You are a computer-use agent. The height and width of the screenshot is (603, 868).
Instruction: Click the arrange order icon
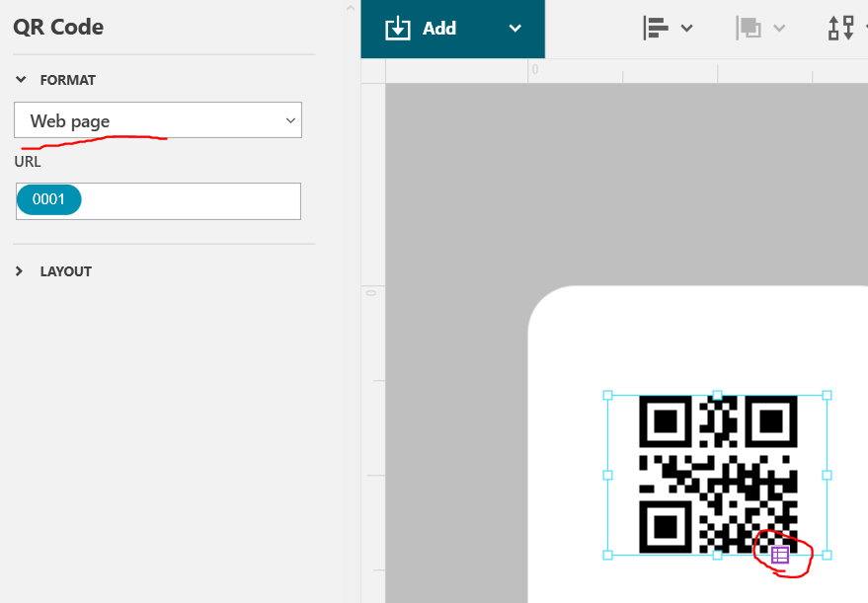click(x=749, y=28)
